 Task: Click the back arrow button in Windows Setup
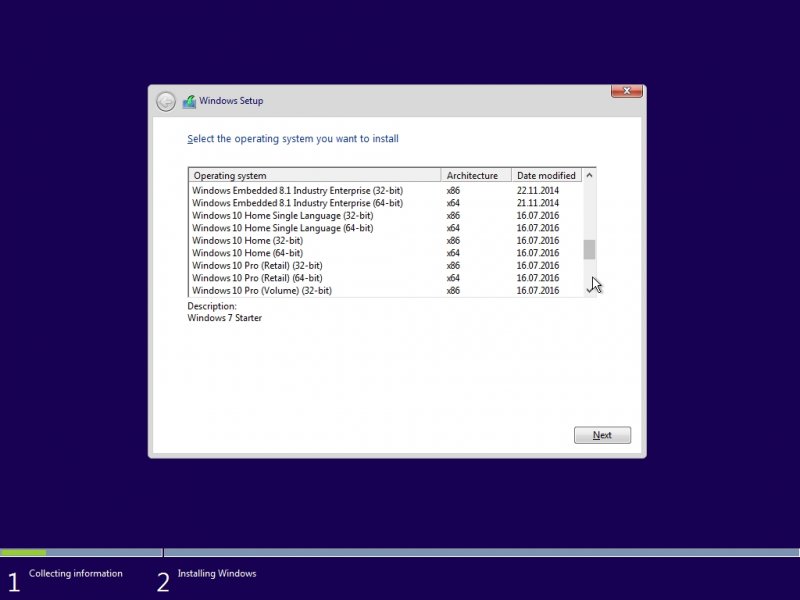(166, 102)
